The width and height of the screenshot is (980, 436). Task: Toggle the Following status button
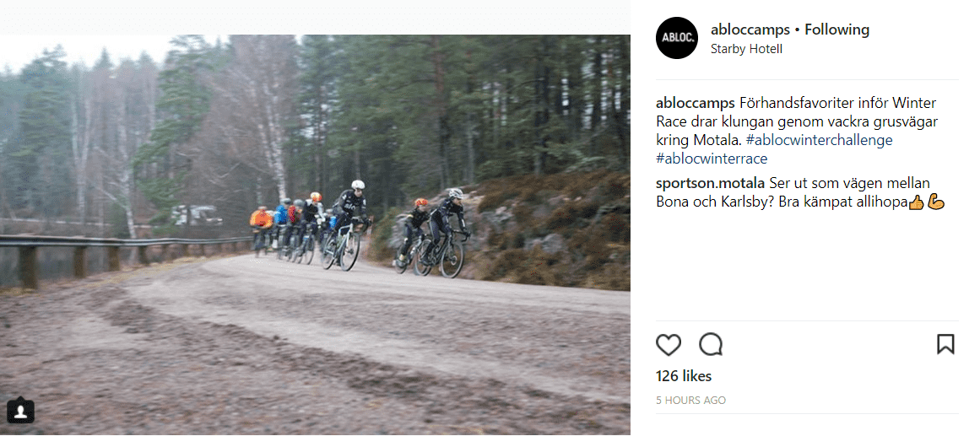[837, 30]
